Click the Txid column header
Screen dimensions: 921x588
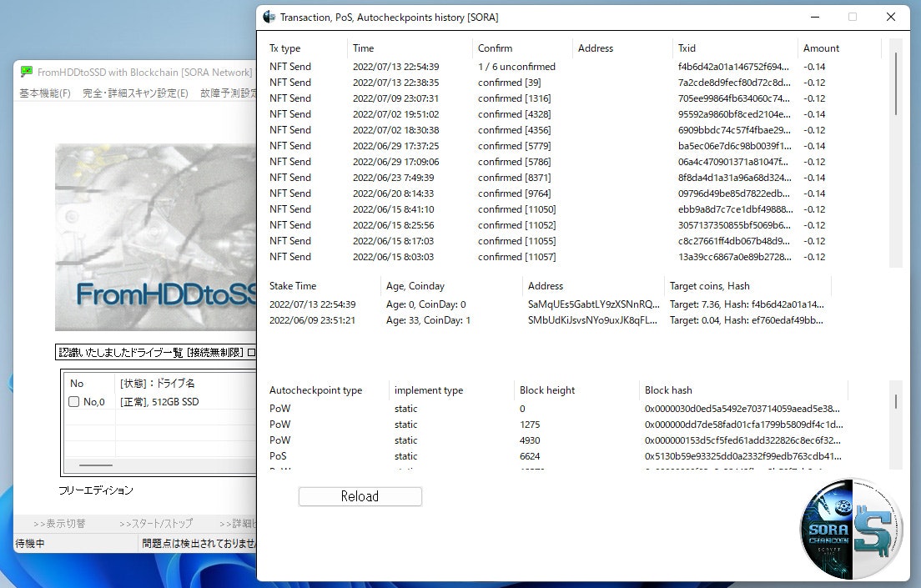click(735, 48)
